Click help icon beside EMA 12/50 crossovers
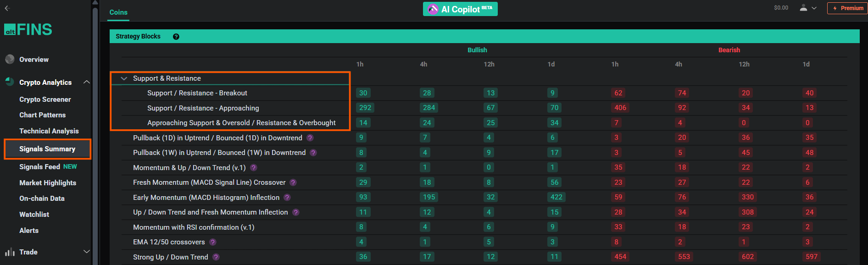Screen dimensions: 868x265 pos(213,242)
